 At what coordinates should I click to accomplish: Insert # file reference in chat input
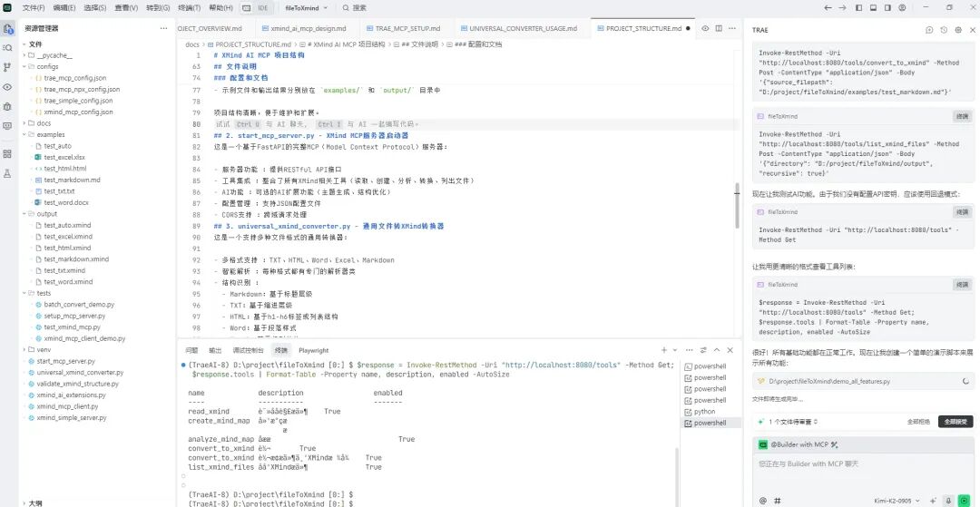click(x=778, y=500)
